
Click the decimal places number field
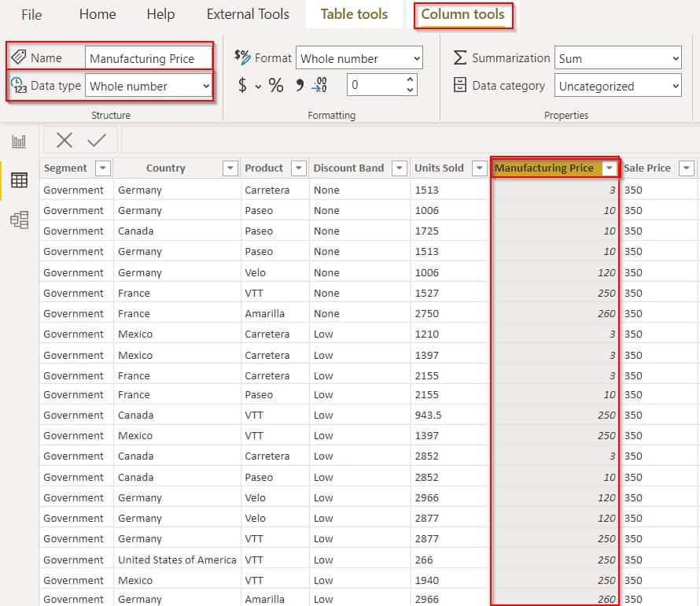(375, 85)
